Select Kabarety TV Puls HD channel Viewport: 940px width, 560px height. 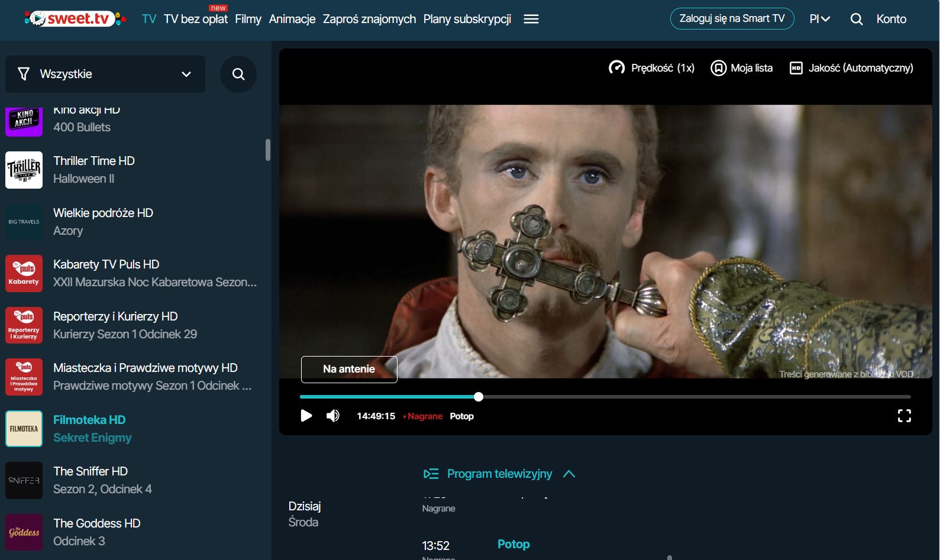click(x=106, y=264)
